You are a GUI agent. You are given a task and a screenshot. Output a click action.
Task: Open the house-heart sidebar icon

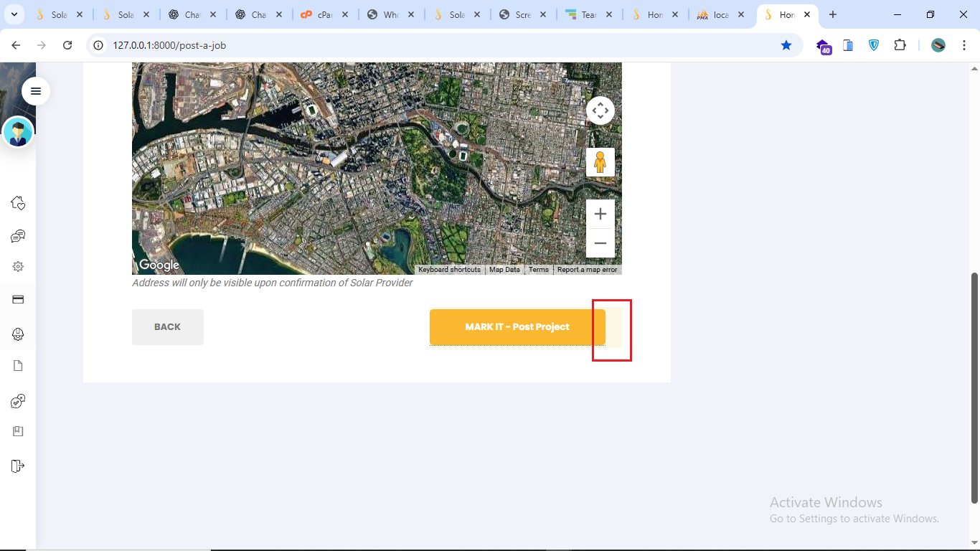point(18,203)
